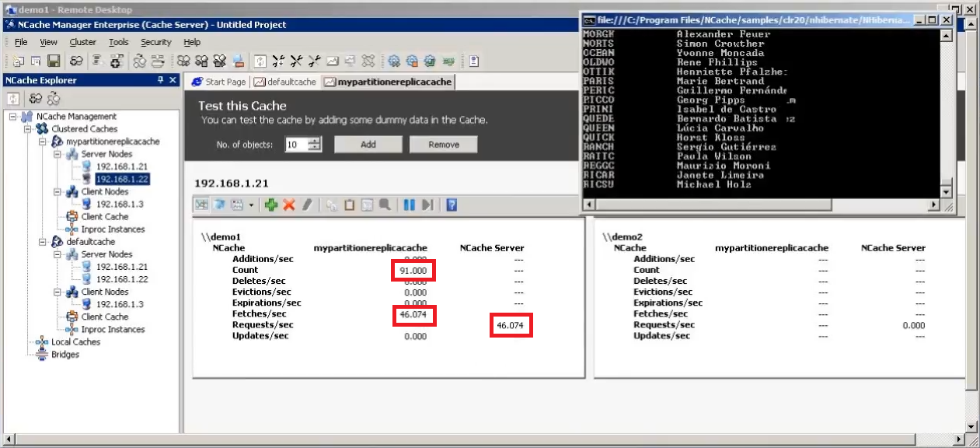Select highlighted 192.168.1.22 server node
Viewport: 980px width, 448px height.
122,179
